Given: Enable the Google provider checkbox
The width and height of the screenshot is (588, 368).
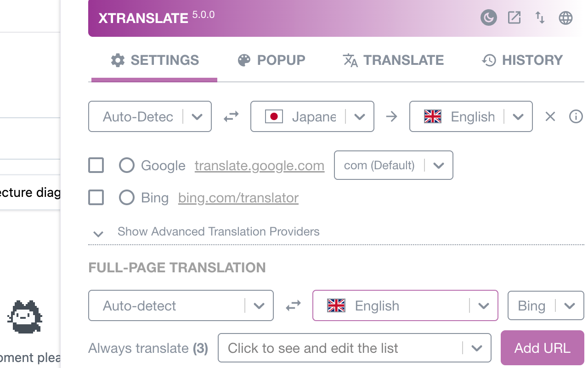Looking at the screenshot, I should [x=96, y=165].
